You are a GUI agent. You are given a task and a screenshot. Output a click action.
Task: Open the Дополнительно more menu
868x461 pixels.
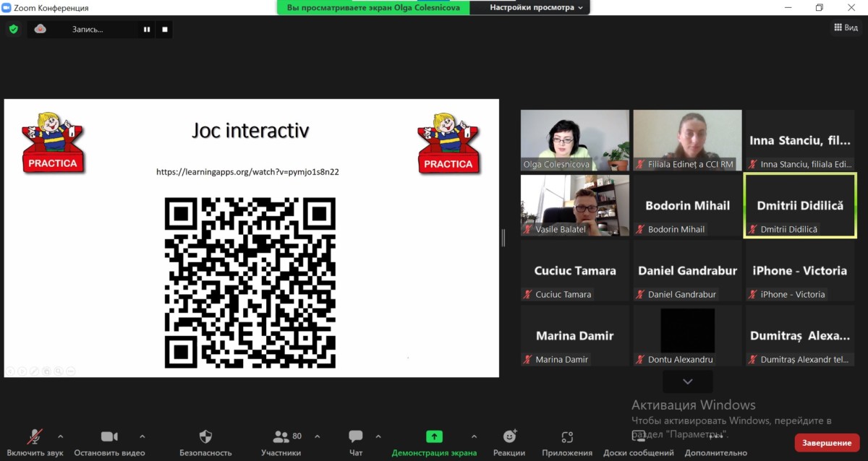(715, 441)
